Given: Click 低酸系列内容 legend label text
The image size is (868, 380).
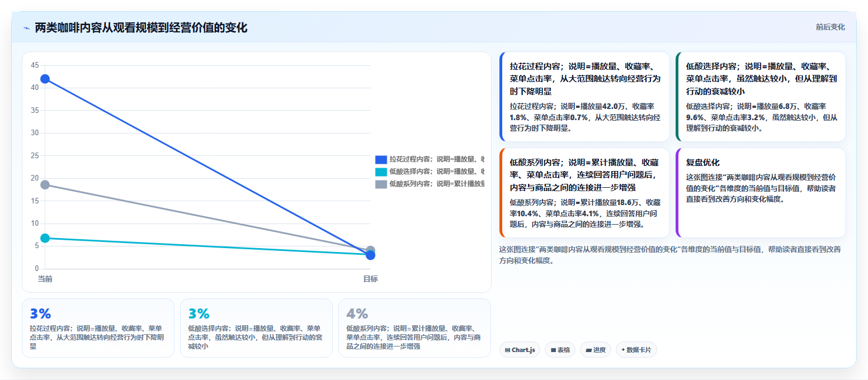Looking at the screenshot, I should click(437, 184).
